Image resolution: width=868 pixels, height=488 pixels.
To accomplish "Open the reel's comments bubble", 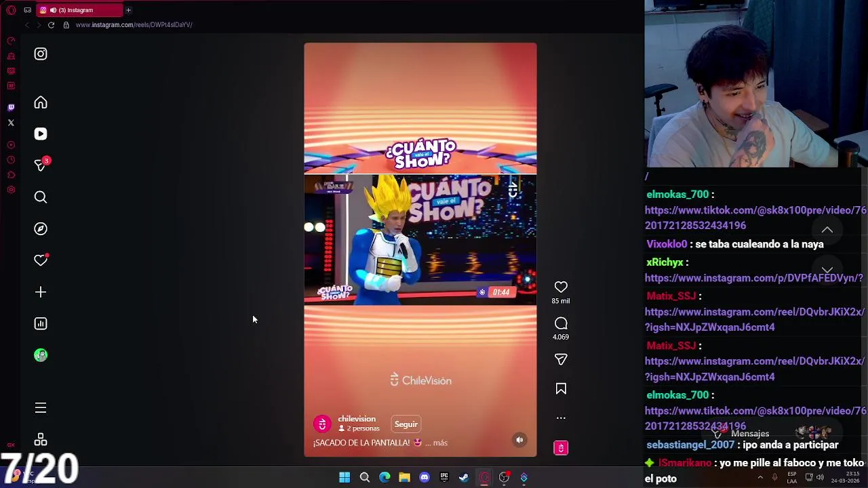I will point(561,324).
